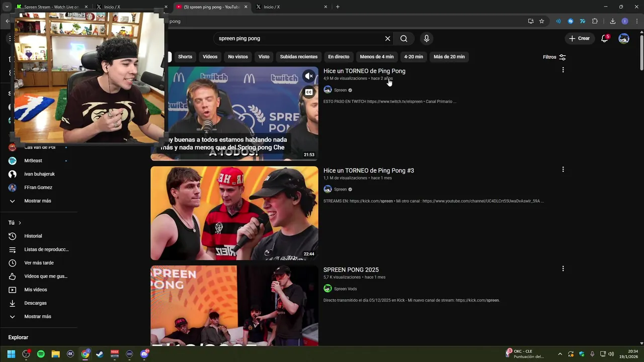Viewport: 644px width, 362px height.
Task: Clear the search box with the X icon
Action: coord(387,39)
